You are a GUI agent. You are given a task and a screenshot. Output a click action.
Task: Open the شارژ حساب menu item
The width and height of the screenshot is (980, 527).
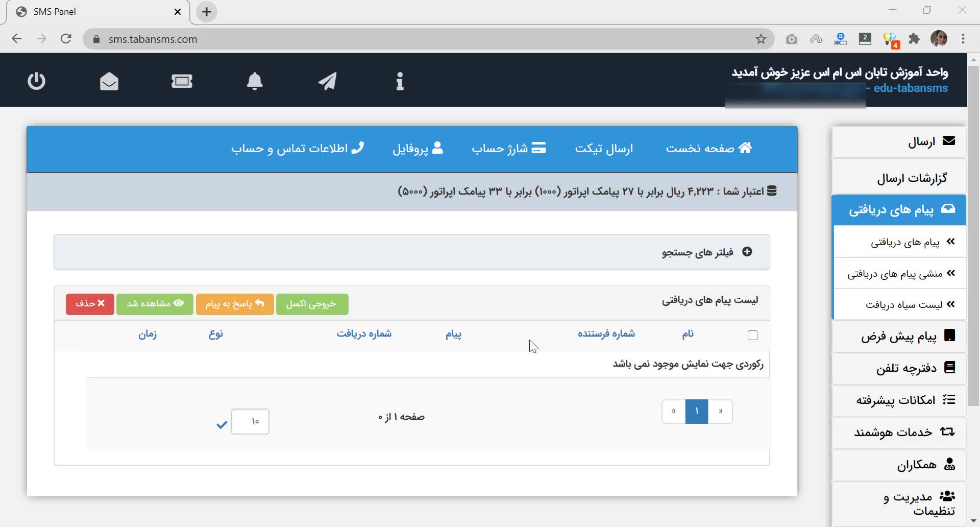pyautogui.click(x=508, y=149)
